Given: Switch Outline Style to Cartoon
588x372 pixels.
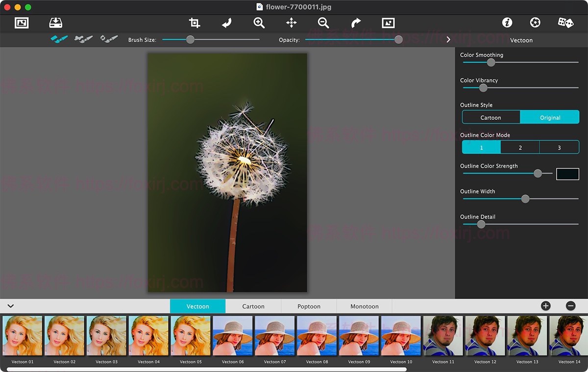Looking at the screenshot, I should (491, 117).
